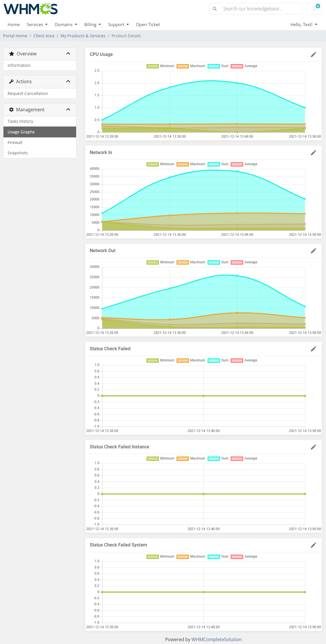Edit Status Check Failed System graph
The height and width of the screenshot is (644, 326).
coord(313,545)
